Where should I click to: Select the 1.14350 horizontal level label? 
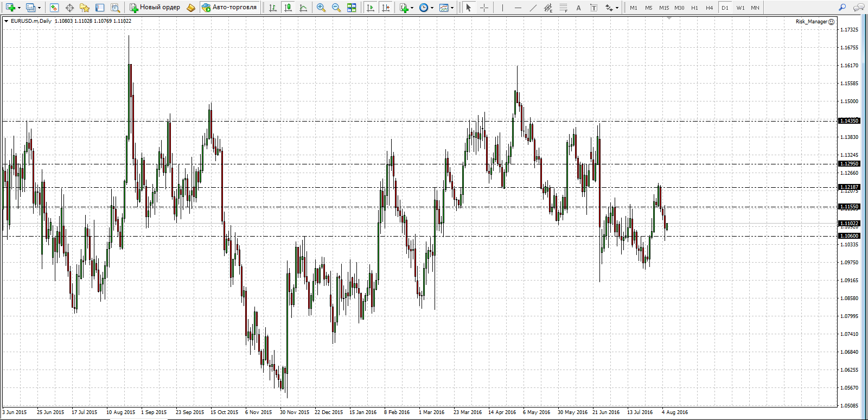pyautogui.click(x=850, y=121)
